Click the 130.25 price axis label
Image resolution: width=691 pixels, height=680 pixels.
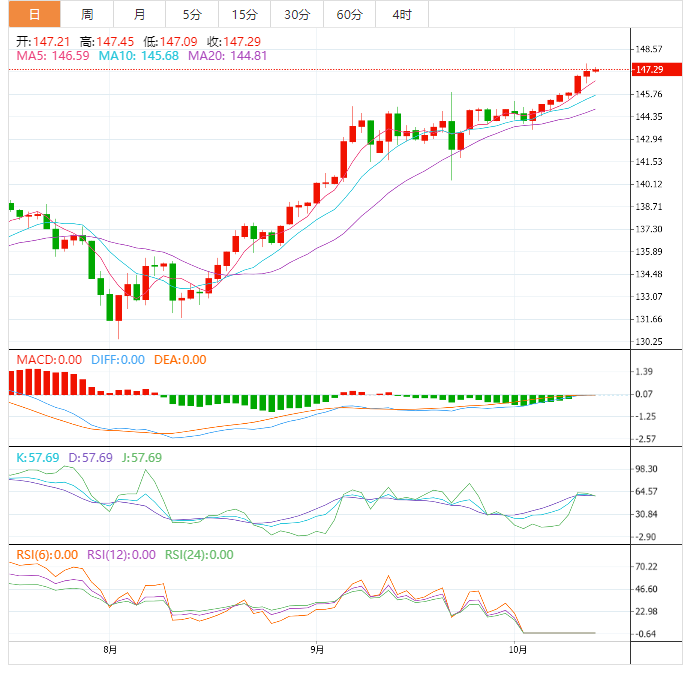(x=649, y=342)
